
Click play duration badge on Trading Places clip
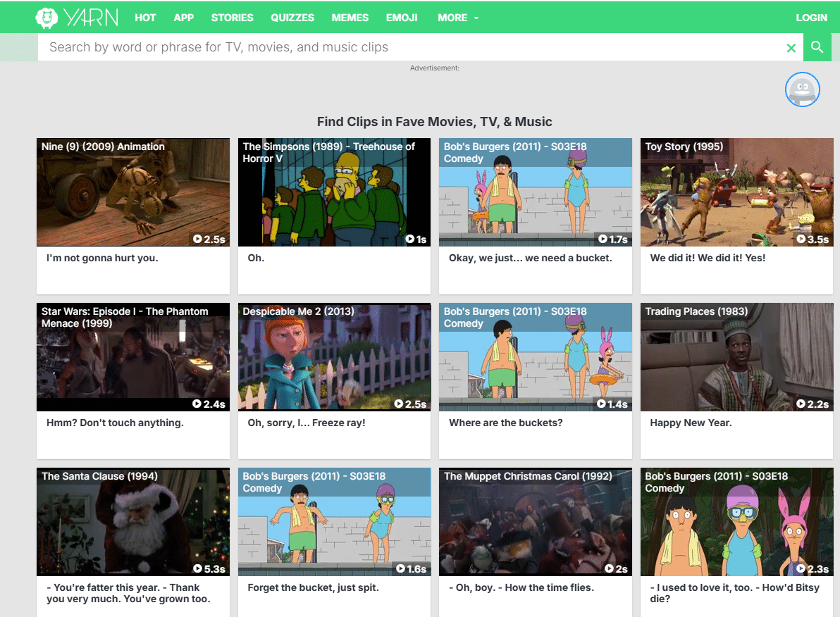point(812,404)
